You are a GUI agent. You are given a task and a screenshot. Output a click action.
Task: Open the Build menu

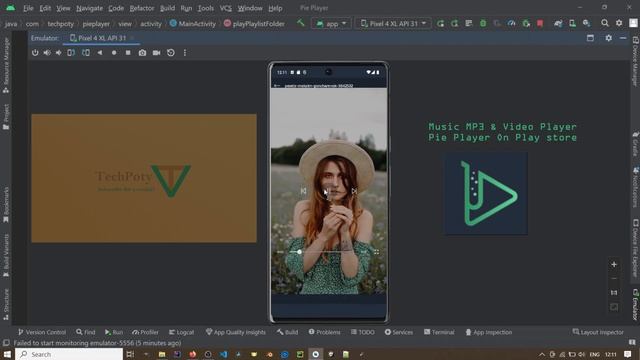click(167, 8)
